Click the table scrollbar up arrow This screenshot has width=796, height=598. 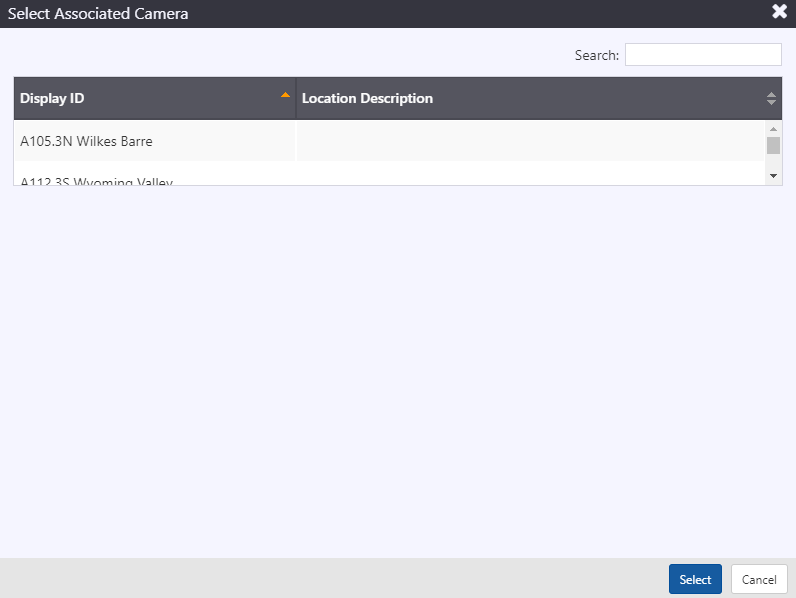coord(773,129)
